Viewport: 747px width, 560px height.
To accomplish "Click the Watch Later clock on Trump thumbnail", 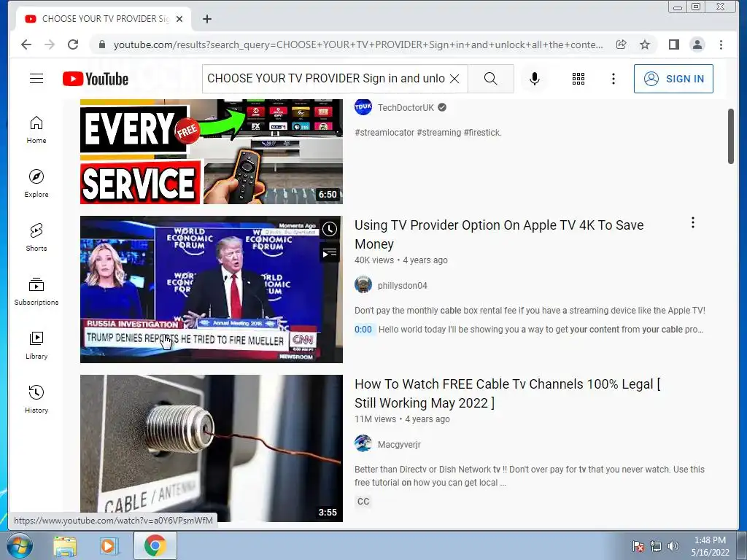I will [329, 229].
